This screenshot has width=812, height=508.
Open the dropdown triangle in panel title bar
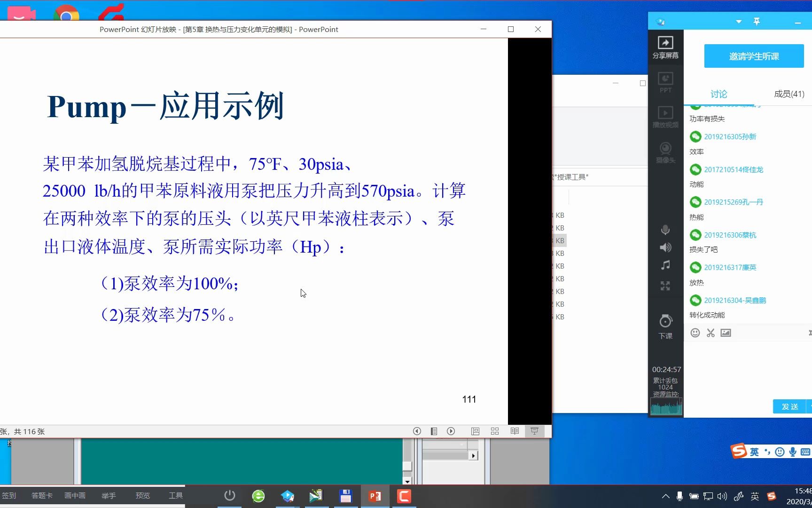739,22
